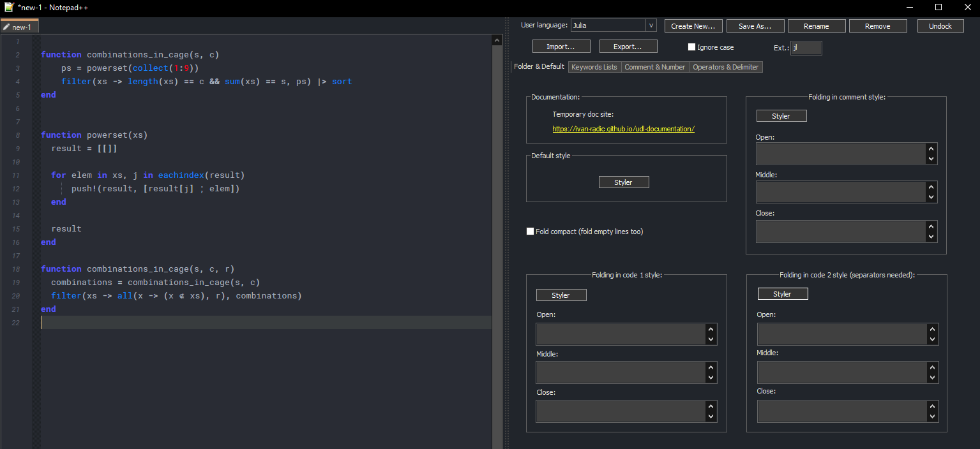
Task: Click the code 2 style Open text field
Action: pyautogui.click(x=842, y=334)
